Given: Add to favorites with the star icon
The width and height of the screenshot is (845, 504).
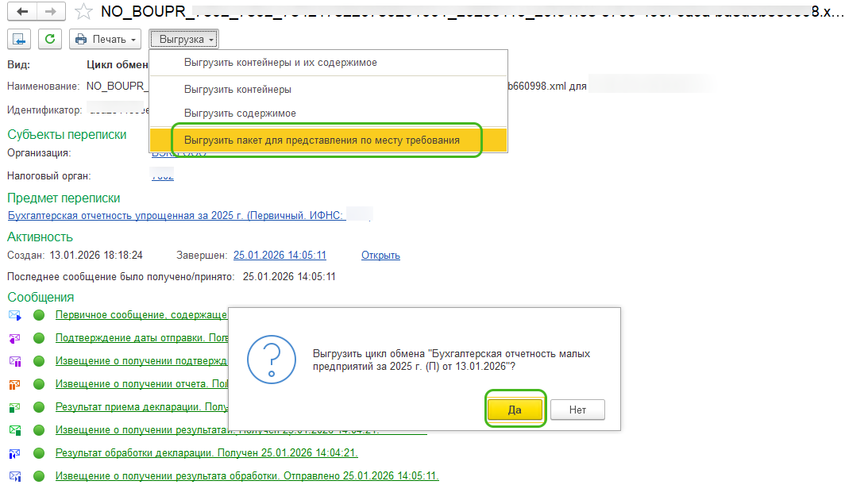Looking at the screenshot, I should [83, 11].
